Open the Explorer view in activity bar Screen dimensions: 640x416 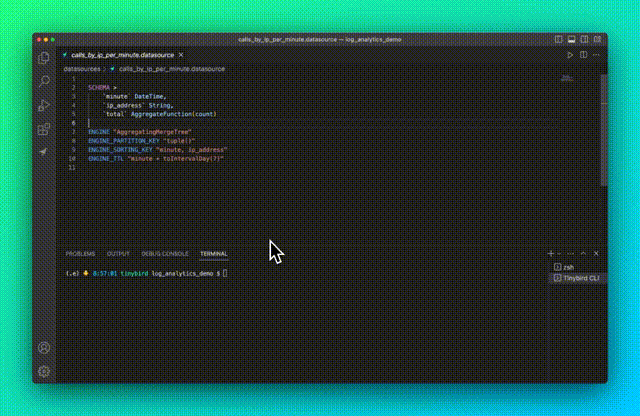[44, 57]
